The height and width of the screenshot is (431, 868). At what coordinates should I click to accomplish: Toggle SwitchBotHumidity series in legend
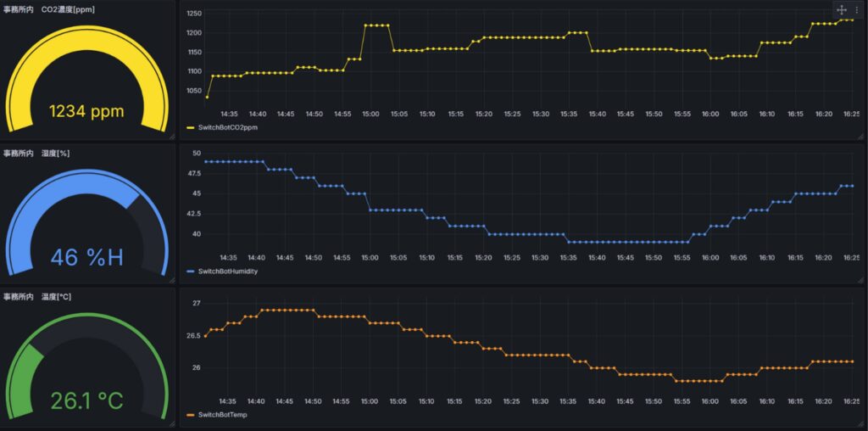click(227, 271)
